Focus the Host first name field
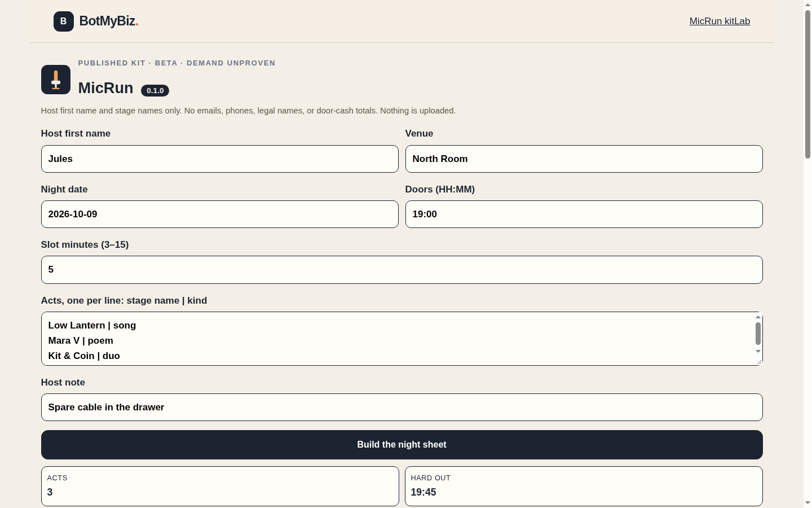The height and width of the screenshot is (508, 812). point(220,159)
